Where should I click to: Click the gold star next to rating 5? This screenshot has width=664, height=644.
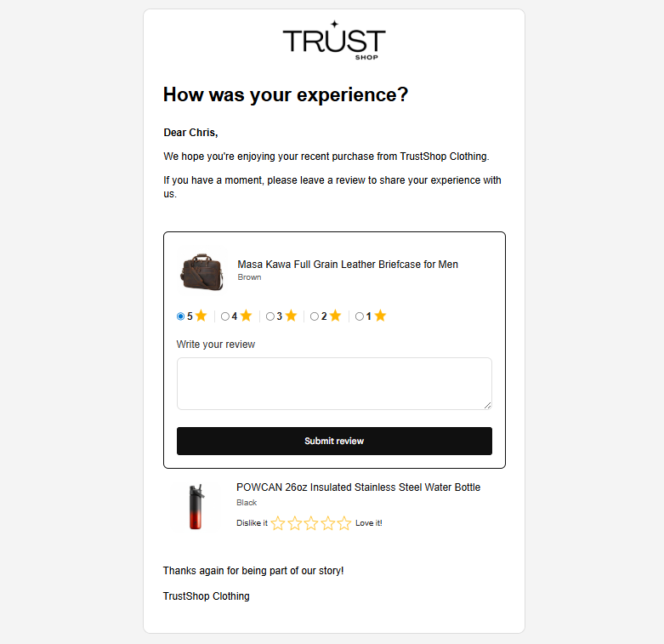(201, 316)
